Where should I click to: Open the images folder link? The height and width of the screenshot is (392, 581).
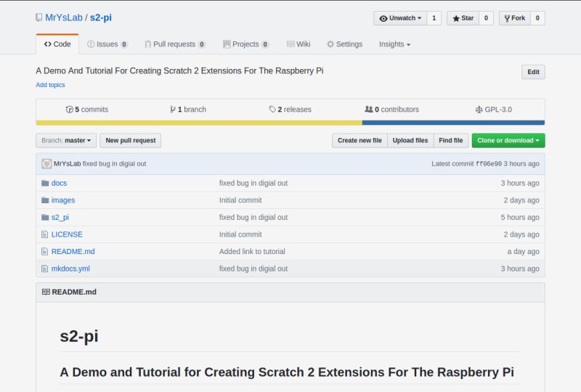coord(63,200)
